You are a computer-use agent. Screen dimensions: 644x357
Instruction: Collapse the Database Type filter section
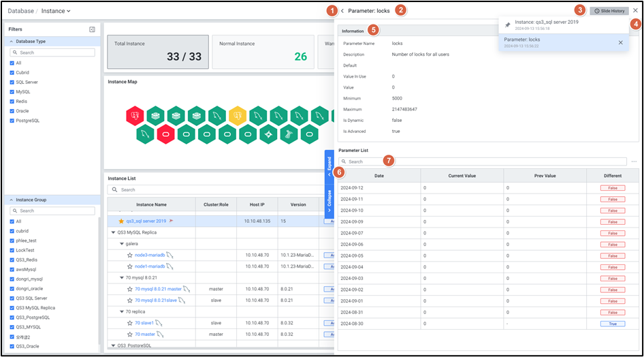[12, 42]
